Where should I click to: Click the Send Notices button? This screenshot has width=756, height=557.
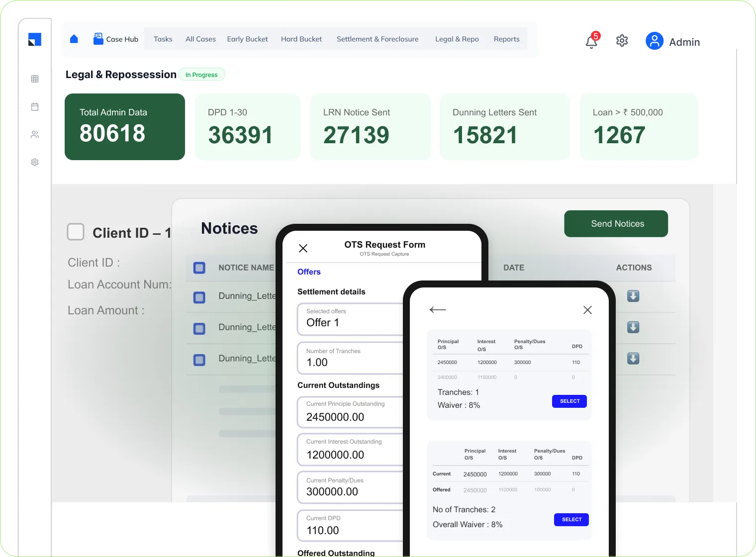pos(616,224)
